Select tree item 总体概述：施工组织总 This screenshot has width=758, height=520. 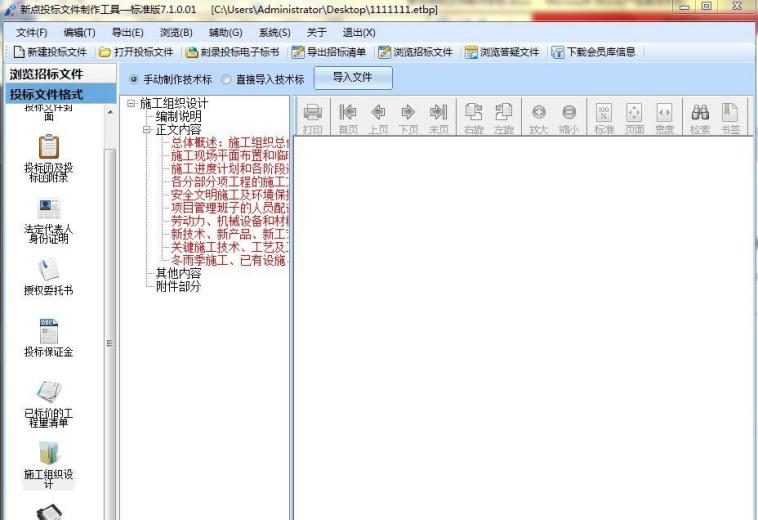230,143
